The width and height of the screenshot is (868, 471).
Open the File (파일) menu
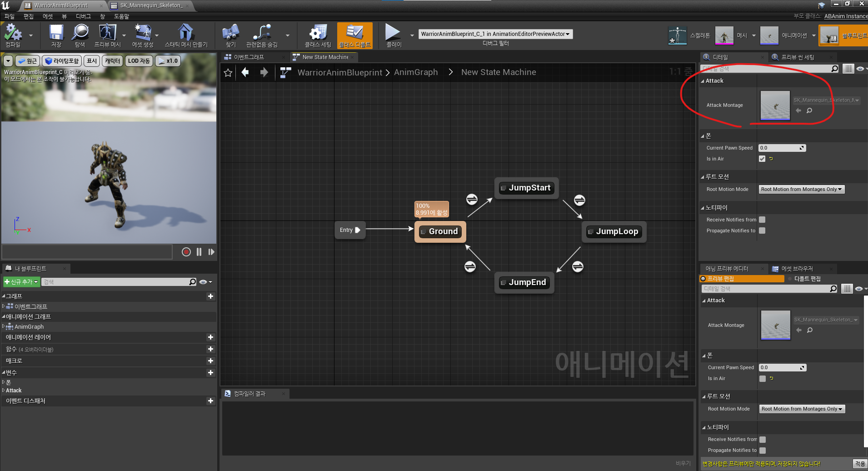10,16
